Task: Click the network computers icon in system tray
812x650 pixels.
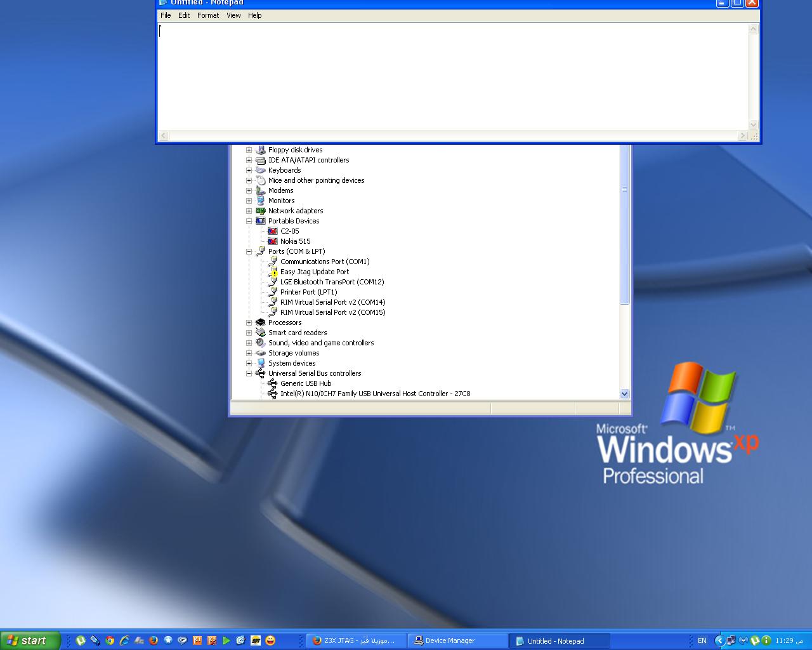Action: coord(731,640)
